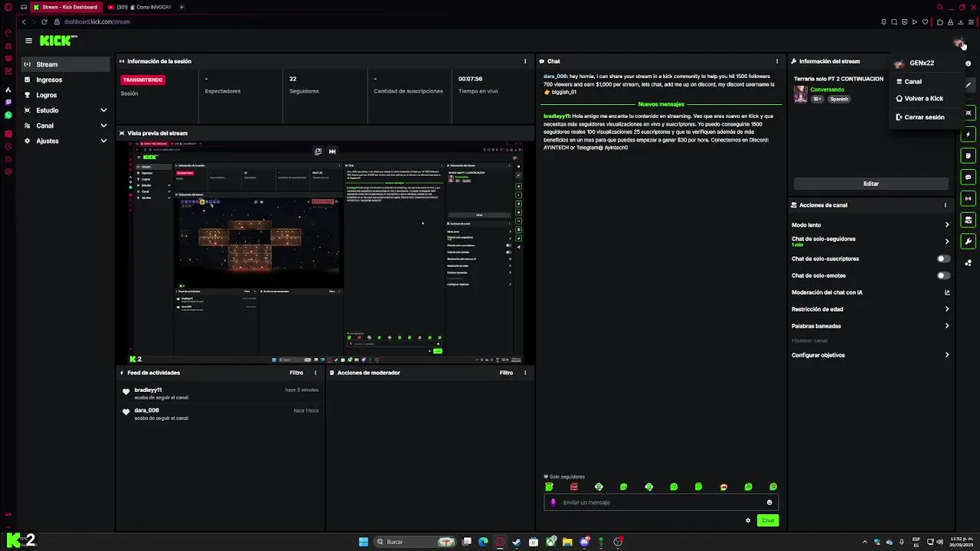Expand the Canal sidebar section

coord(103,126)
